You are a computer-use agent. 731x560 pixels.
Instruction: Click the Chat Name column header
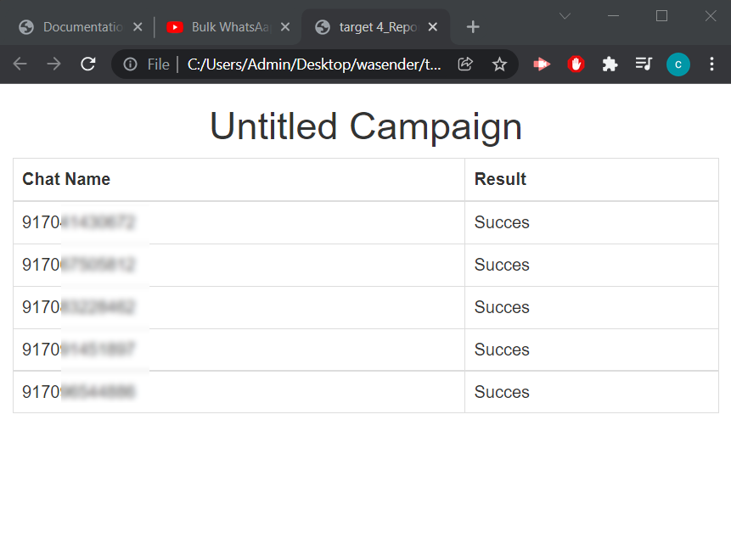tap(66, 179)
